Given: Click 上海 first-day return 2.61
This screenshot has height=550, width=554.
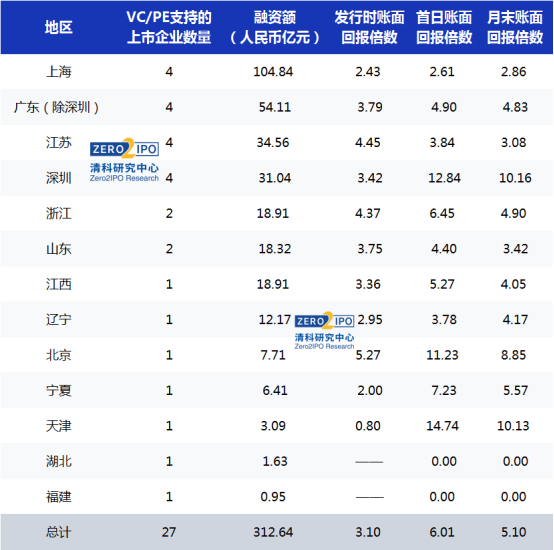Looking at the screenshot, I should click(442, 72).
